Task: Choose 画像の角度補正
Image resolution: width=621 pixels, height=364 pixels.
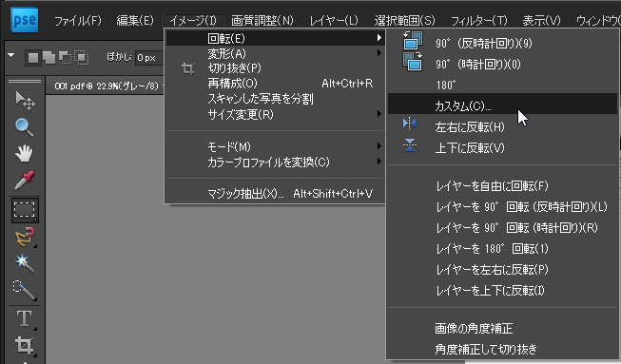Action: point(502,329)
